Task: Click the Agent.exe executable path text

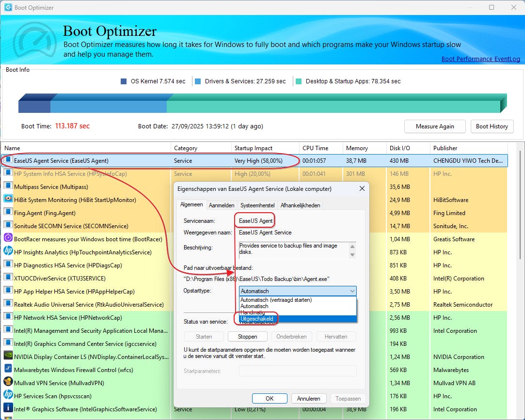Action: pyautogui.click(x=256, y=279)
